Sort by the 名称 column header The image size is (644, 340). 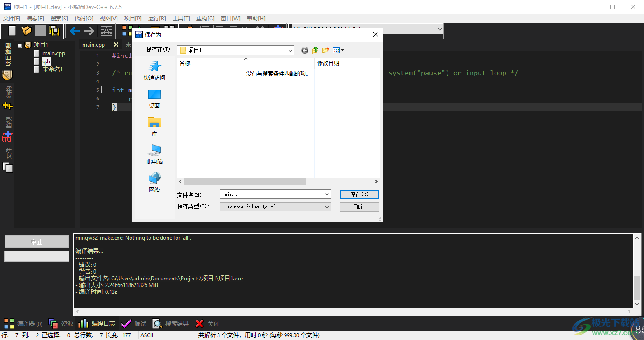coord(185,63)
